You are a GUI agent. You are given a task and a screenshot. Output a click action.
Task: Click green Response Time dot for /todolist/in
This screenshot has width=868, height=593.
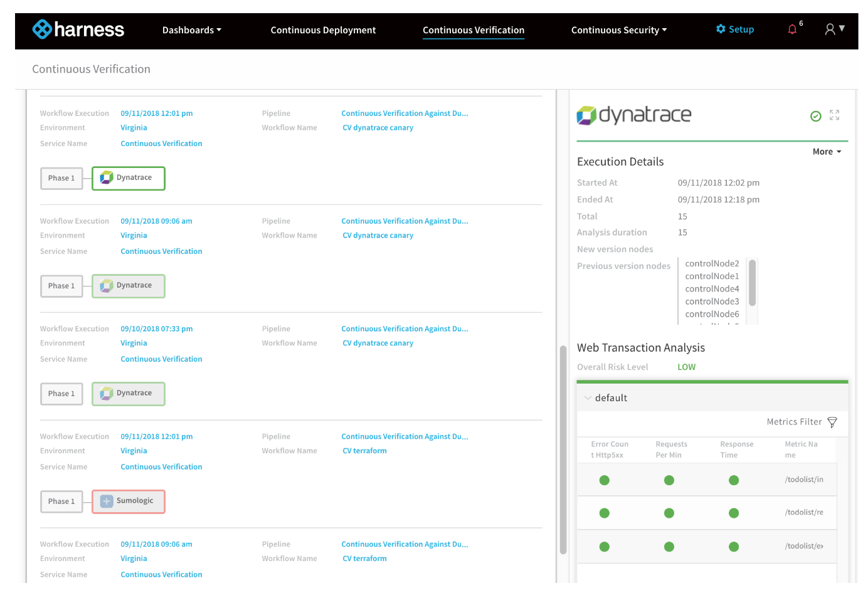point(734,480)
